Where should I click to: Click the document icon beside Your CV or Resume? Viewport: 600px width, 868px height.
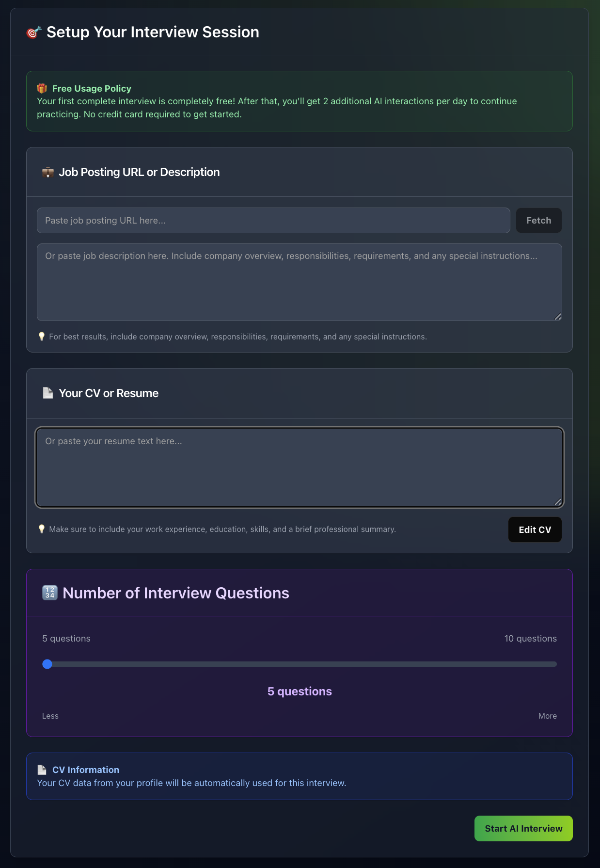[47, 393]
